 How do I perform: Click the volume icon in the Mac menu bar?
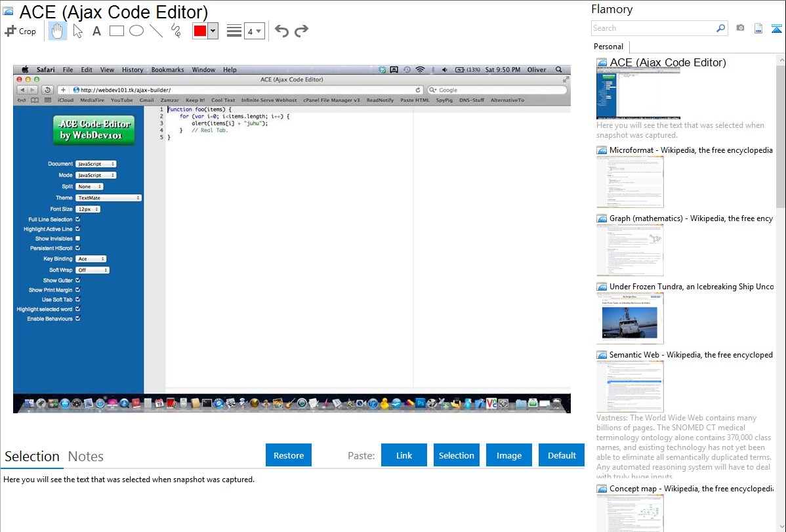point(445,70)
